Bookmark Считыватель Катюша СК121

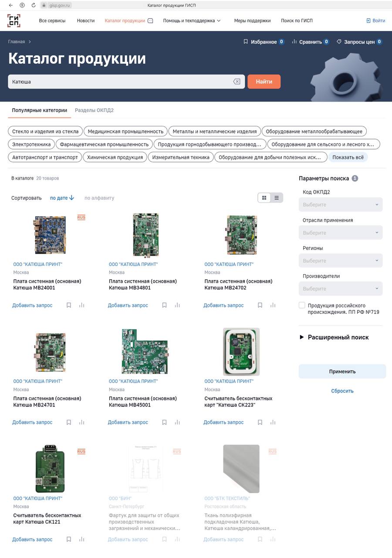click(69, 539)
